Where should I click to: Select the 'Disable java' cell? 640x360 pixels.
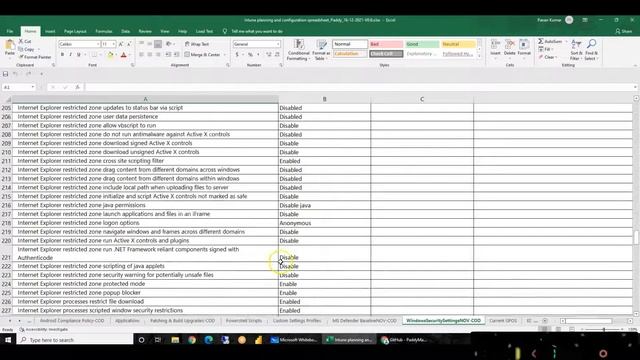(x=324, y=205)
